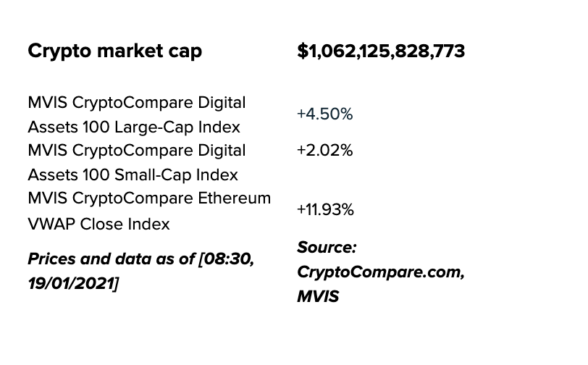Click the word "Ethereum" in the third index
The height and width of the screenshot is (365, 588).
(236, 198)
